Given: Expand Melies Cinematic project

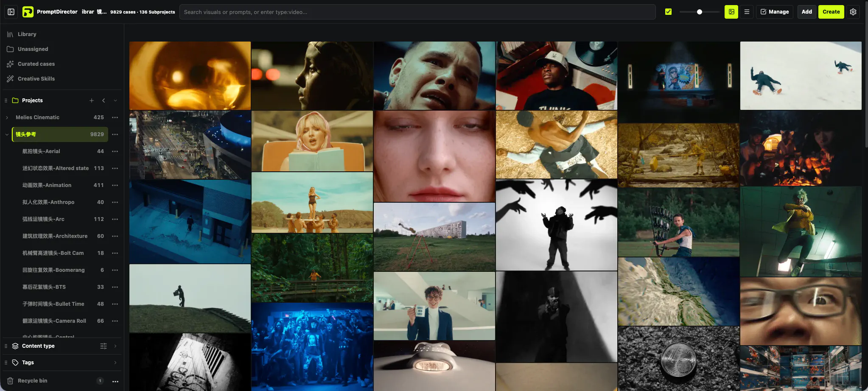Looking at the screenshot, I should [7, 117].
